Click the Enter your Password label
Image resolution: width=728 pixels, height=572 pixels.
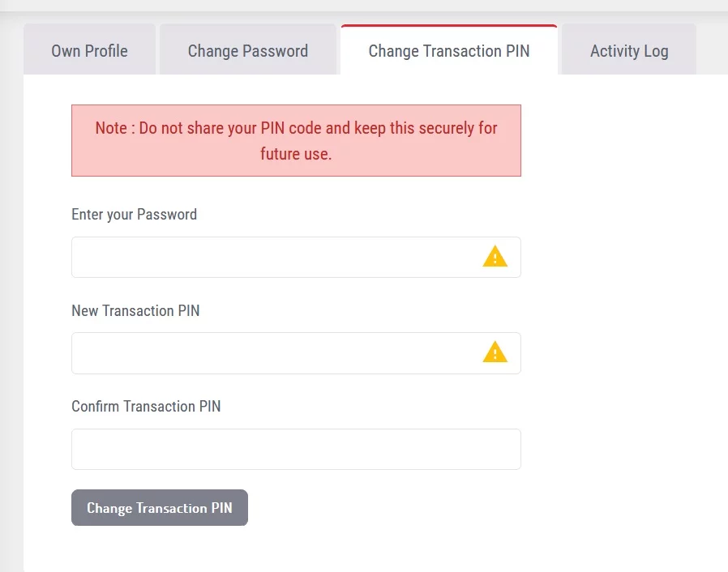(x=134, y=214)
